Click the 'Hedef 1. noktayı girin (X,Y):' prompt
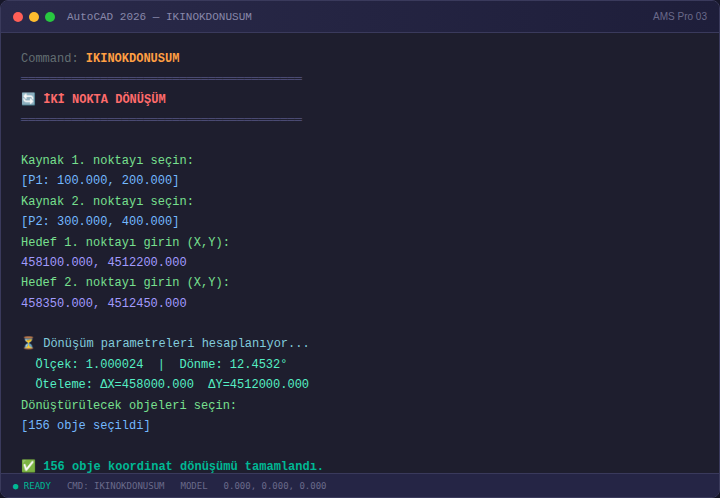Screen dimensions: 720x498 125,242
